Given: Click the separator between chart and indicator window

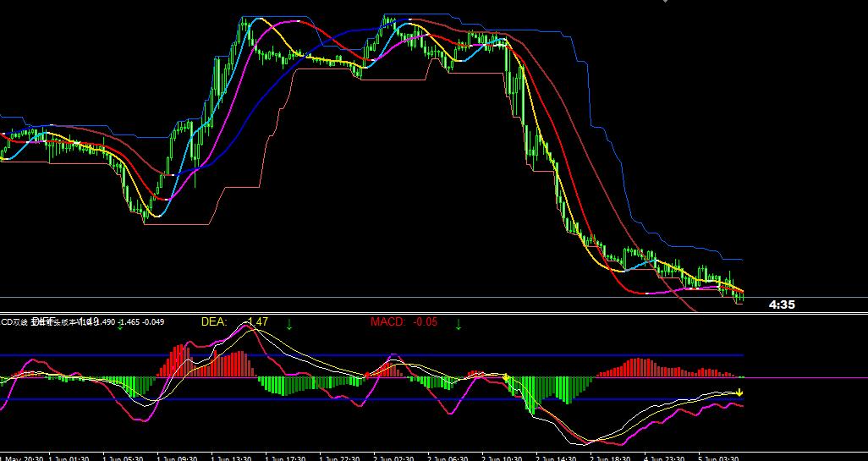Looking at the screenshot, I should [x=423, y=314].
